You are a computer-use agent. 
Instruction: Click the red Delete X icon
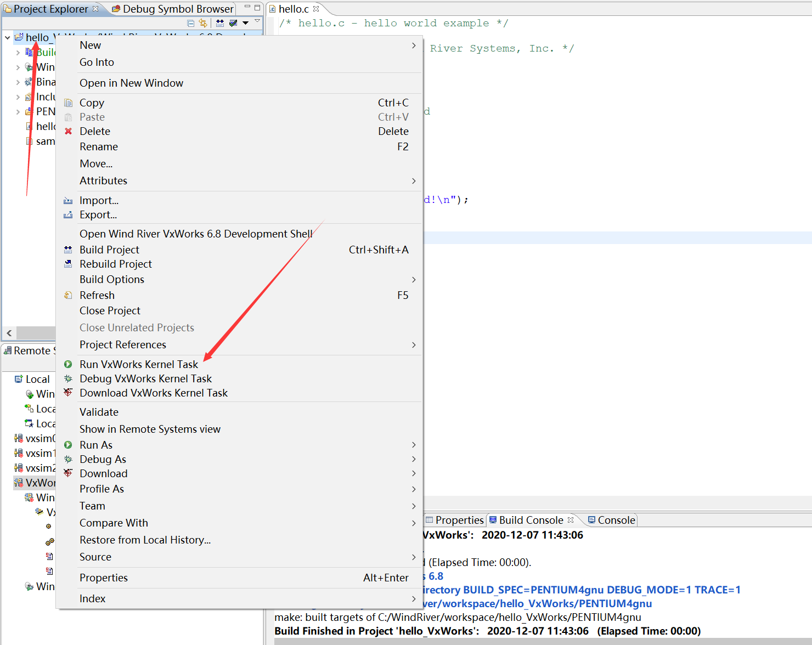[68, 131]
